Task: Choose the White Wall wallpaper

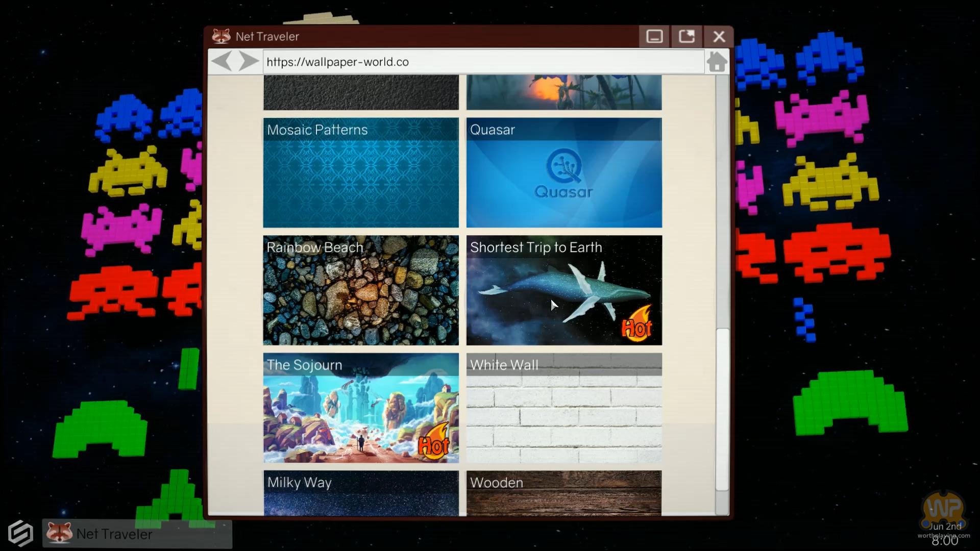Action: [563, 408]
